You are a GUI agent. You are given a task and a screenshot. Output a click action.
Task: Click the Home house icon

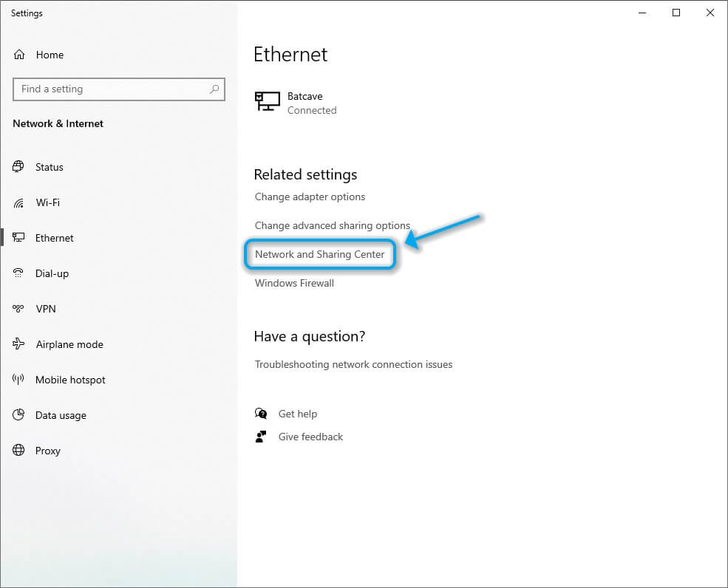19,55
